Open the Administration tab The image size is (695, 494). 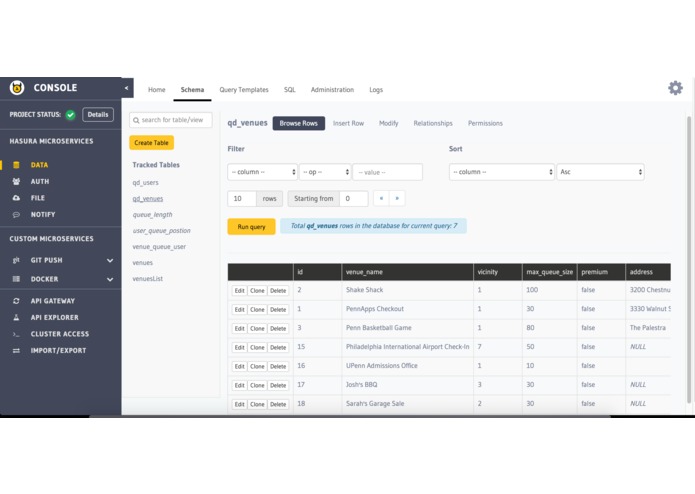tap(332, 89)
